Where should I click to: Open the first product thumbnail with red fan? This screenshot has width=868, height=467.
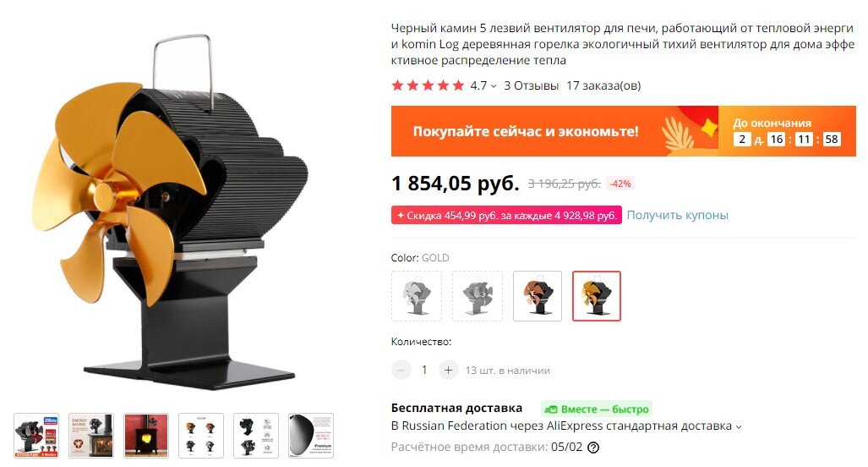tap(36, 436)
